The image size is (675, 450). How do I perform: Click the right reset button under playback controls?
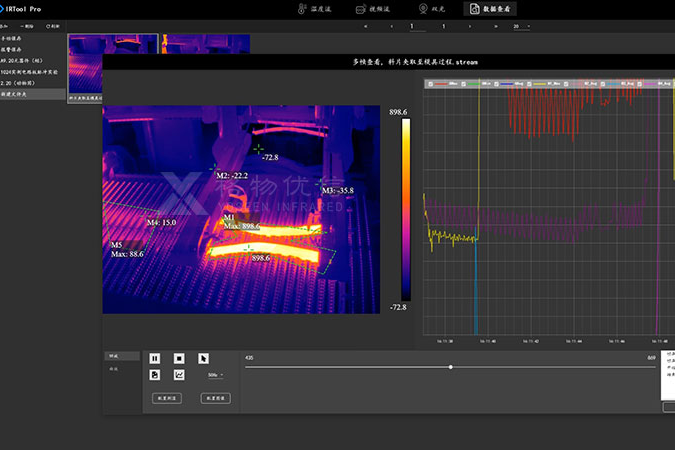tap(215, 397)
